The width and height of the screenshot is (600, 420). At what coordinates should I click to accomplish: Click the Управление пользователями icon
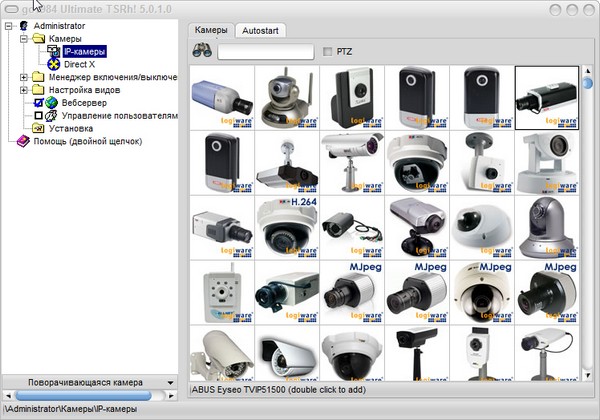51,116
